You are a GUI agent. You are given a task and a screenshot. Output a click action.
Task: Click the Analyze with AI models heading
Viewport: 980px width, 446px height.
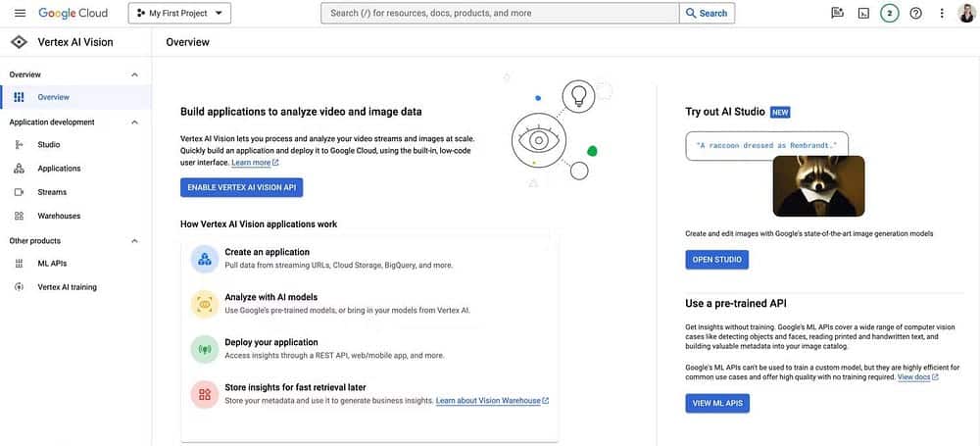tap(271, 297)
